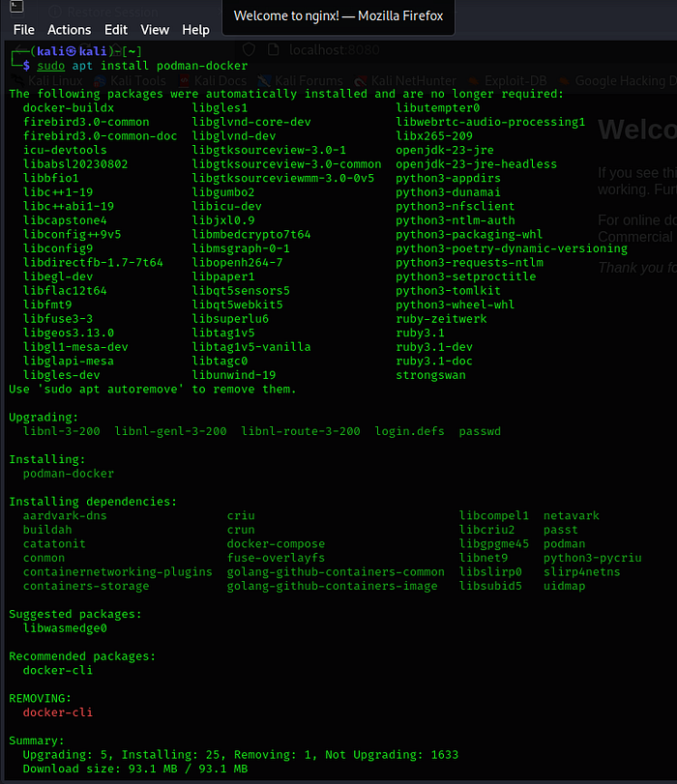Click the red 'docker-cli' under REMOVING

click(x=58, y=712)
